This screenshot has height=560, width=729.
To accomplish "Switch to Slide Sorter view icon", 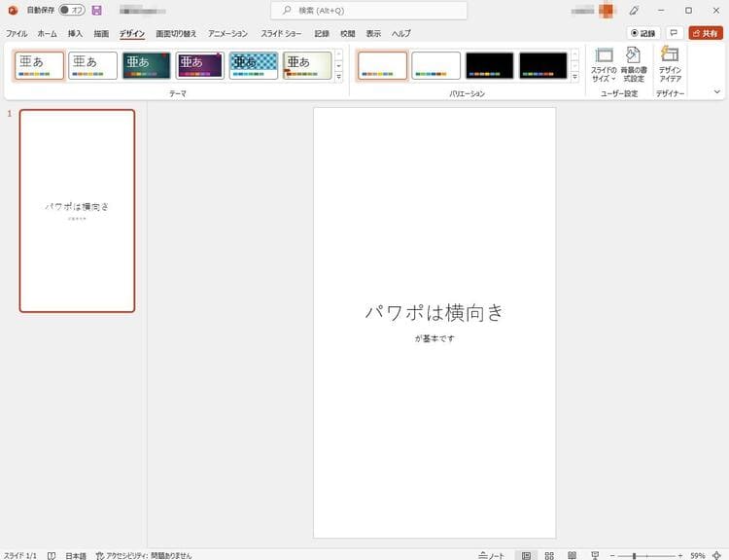I will (x=549, y=555).
